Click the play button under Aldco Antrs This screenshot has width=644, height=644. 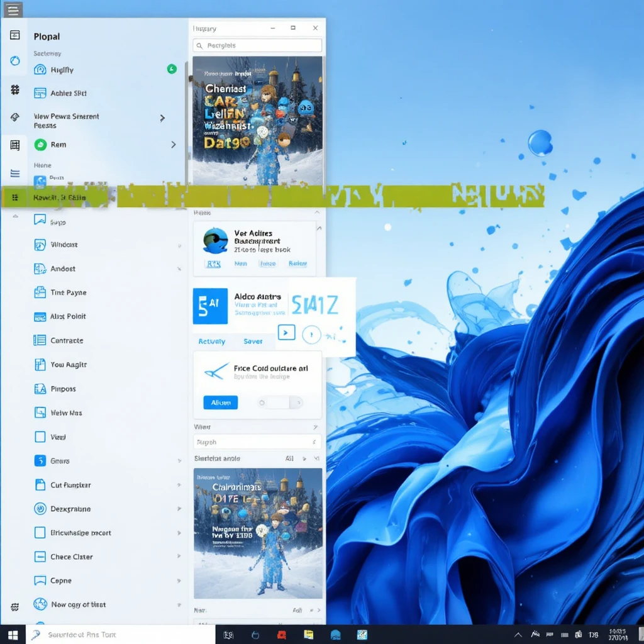286,333
